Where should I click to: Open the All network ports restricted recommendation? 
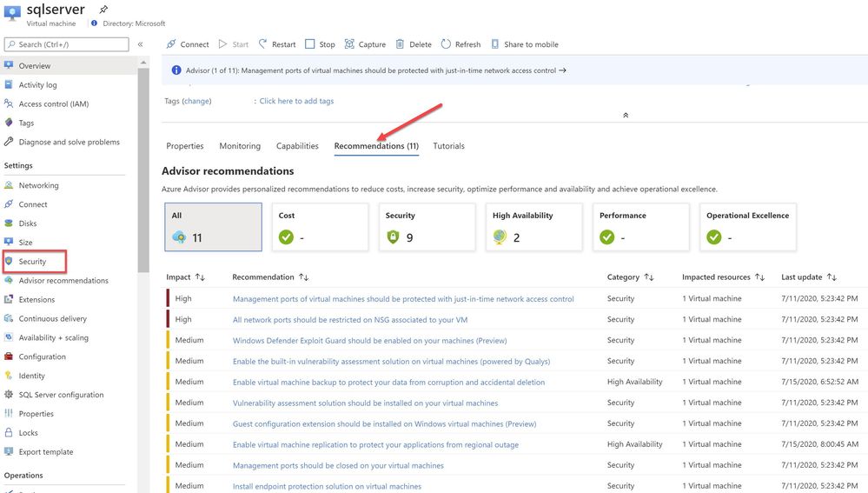point(350,320)
